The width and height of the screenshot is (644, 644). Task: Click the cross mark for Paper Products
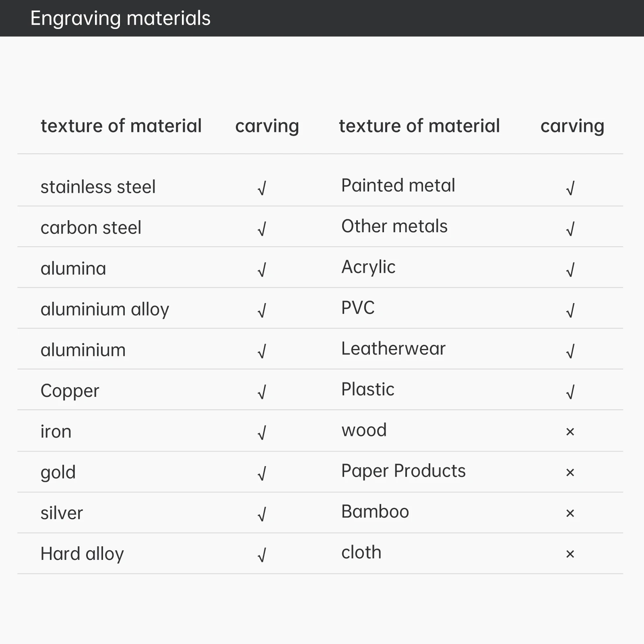coord(570,473)
